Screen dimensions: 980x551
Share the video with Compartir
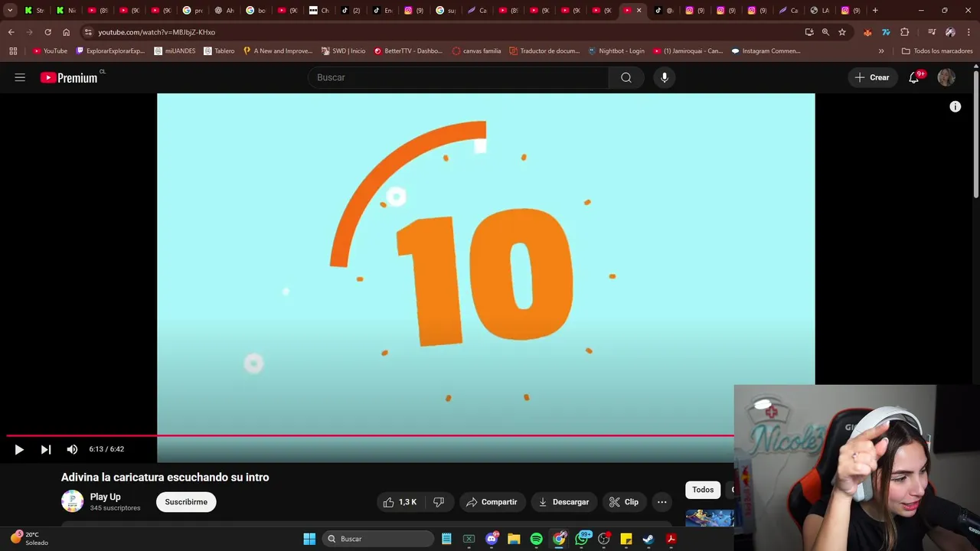(492, 502)
